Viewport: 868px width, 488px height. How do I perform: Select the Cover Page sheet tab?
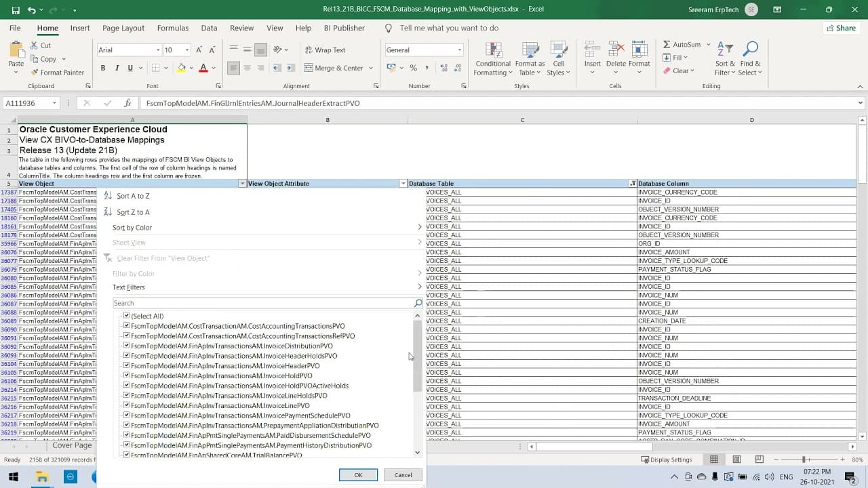[72, 445]
